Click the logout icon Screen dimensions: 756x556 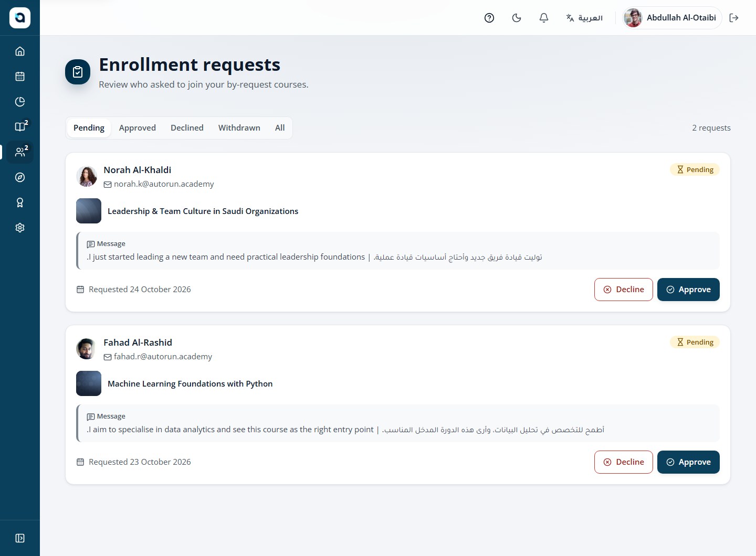734,18
